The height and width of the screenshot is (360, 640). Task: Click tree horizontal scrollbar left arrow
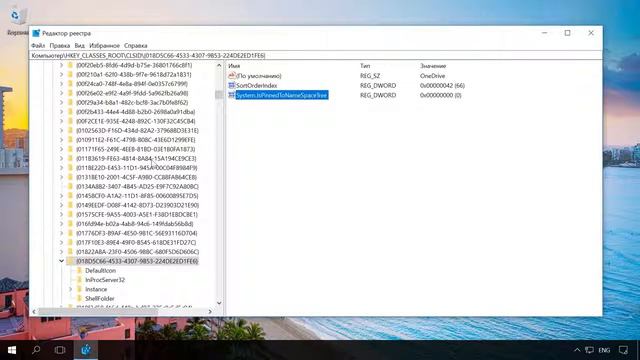34,311
